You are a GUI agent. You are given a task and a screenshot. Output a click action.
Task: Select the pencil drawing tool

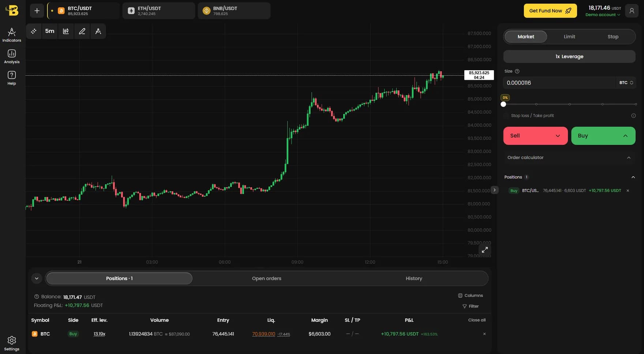coord(82,31)
